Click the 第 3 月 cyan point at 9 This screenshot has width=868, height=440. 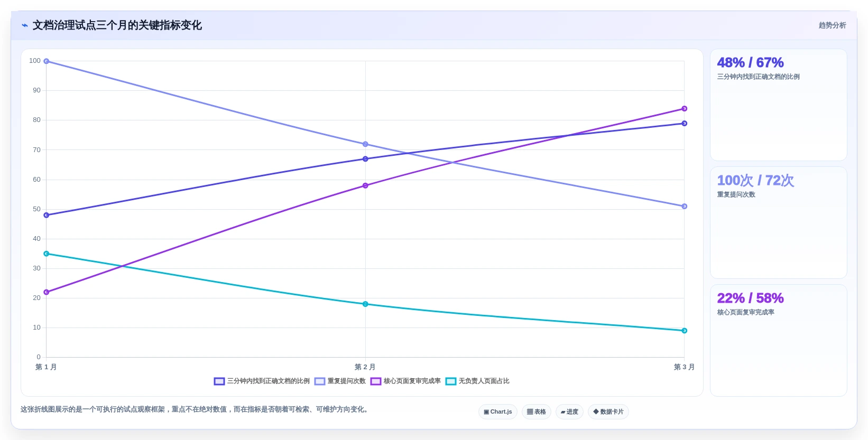coord(684,331)
